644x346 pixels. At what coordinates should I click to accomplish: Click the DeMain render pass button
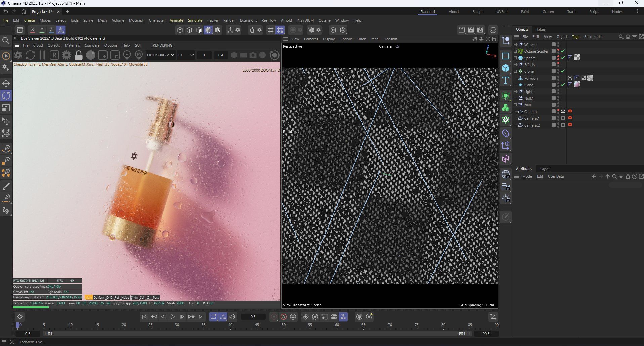pyautogui.click(x=99, y=297)
